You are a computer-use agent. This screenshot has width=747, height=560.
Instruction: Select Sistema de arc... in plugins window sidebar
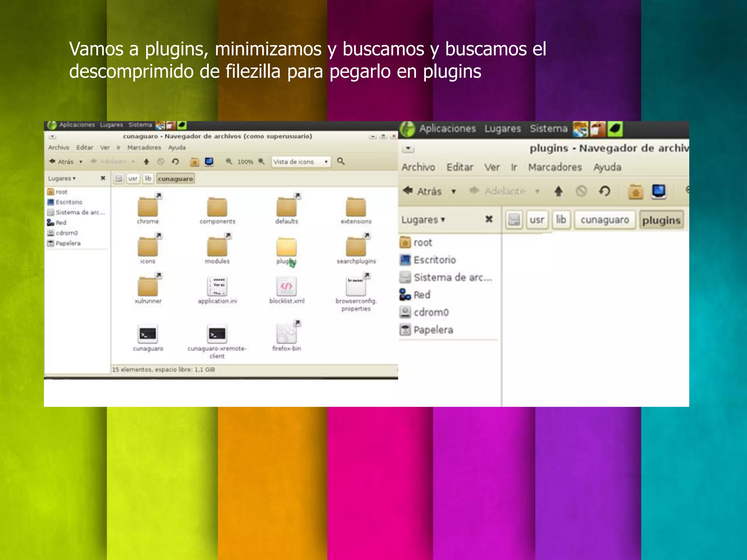point(446,277)
